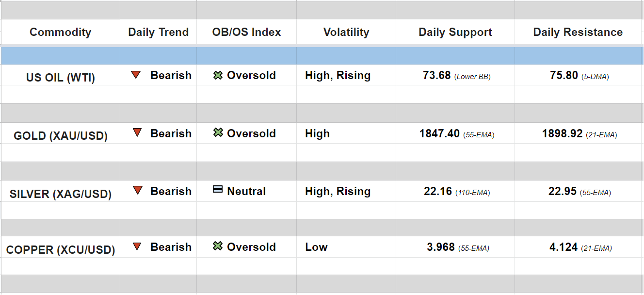This screenshot has width=644, height=295.
Task: Click the Daily Support header
Action: 455,33
